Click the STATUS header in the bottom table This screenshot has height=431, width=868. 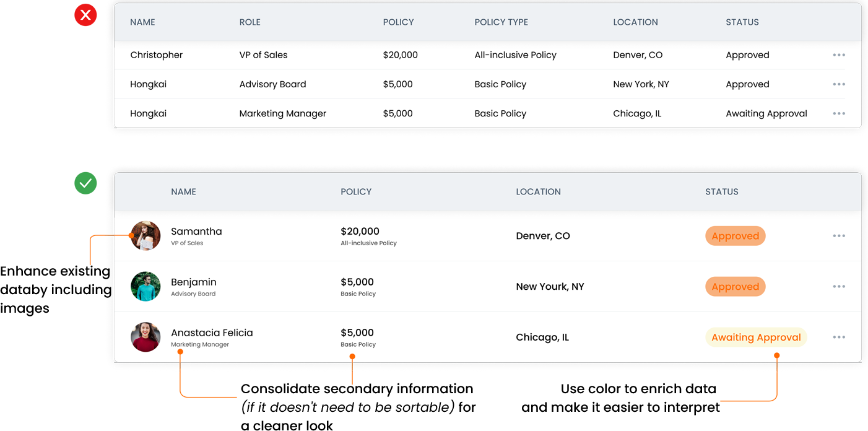(x=721, y=192)
